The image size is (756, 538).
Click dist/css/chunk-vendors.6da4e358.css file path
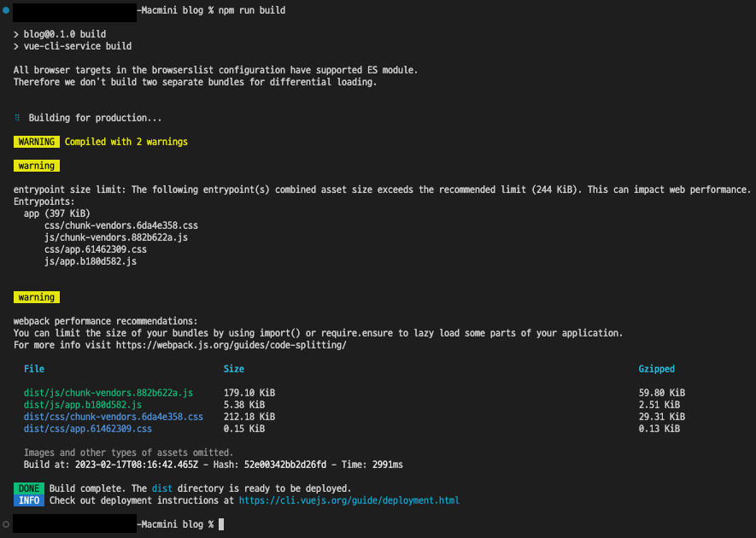(114, 417)
